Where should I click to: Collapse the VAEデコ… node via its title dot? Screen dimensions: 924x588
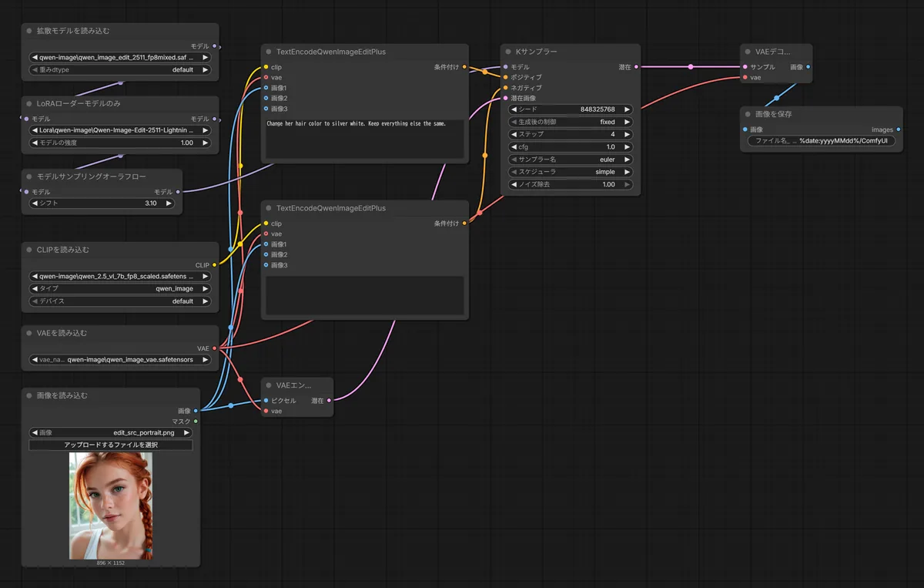click(748, 52)
